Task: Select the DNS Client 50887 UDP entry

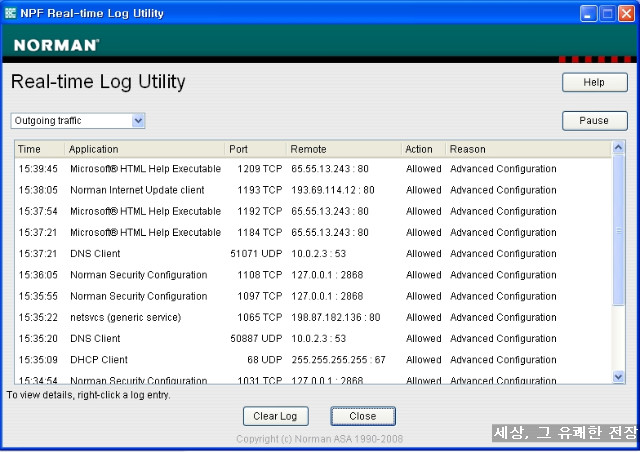Action: (313, 338)
